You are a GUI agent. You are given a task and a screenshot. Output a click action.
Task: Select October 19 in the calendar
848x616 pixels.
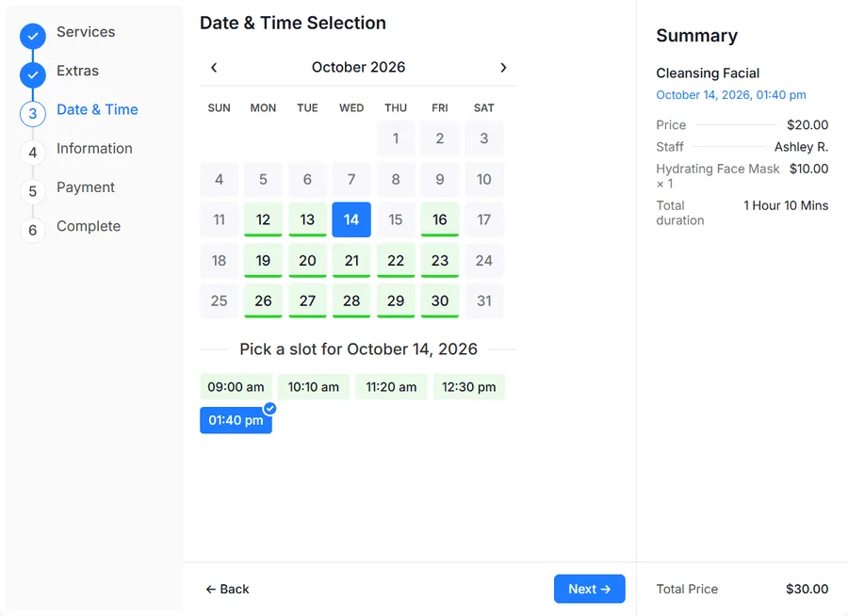click(264, 260)
